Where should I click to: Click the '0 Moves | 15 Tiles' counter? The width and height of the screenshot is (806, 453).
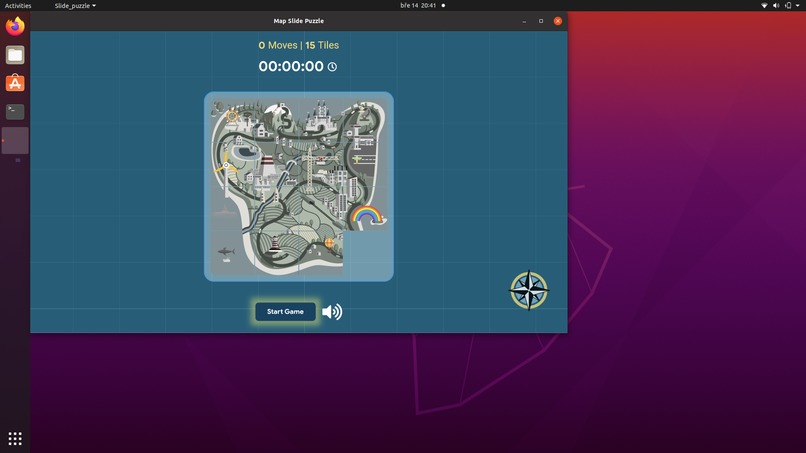299,45
